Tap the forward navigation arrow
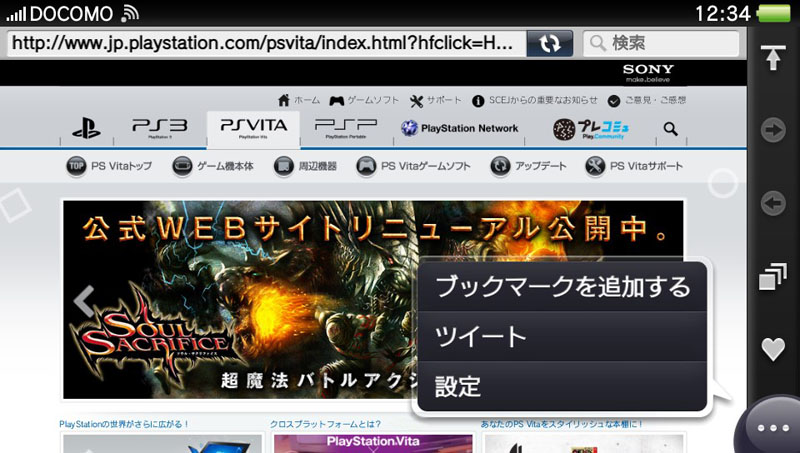Viewport: 800px width, 453px height. pos(772,130)
